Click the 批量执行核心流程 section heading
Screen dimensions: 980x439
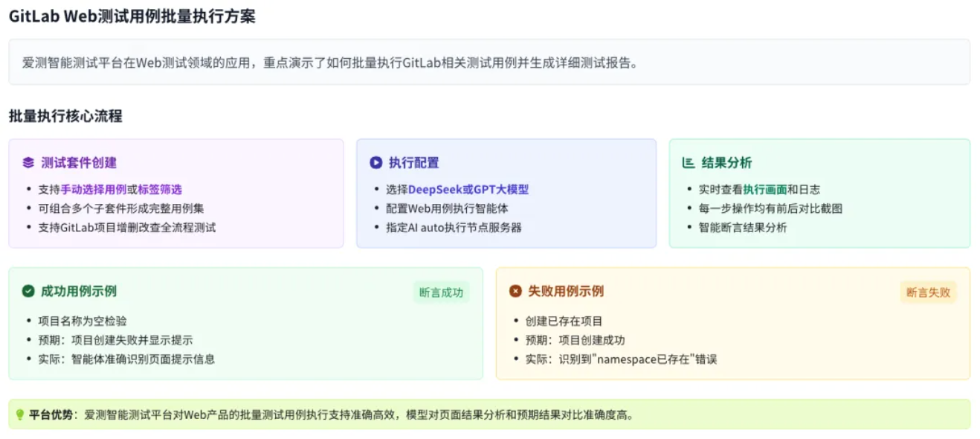tap(65, 116)
